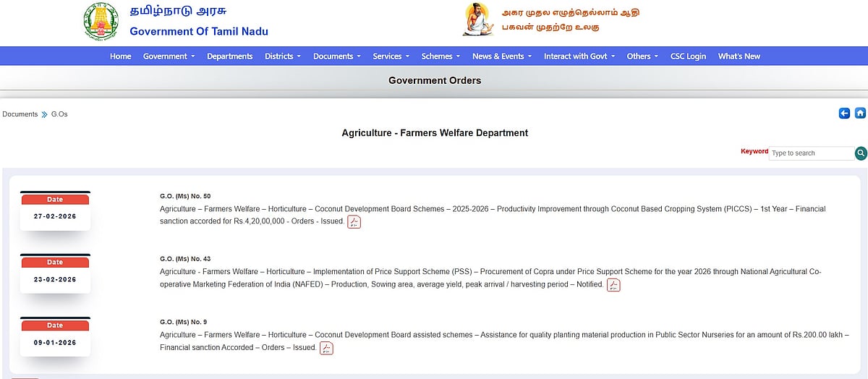The image size is (868, 379).
Task: Click the Price Support Scheme copra description
Action: click(x=490, y=278)
